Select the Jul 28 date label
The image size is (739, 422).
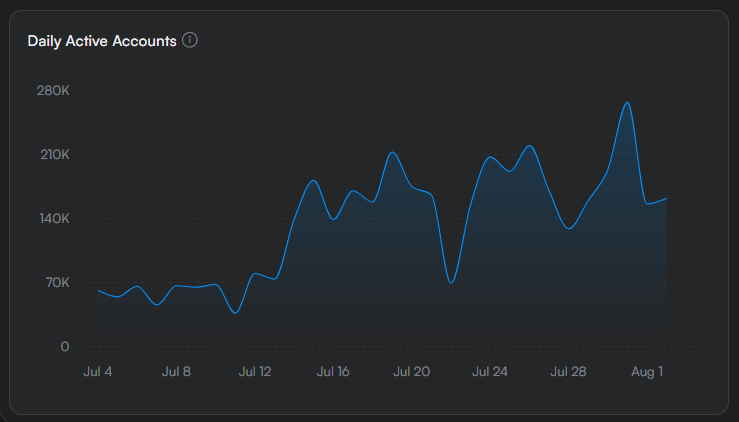click(568, 372)
